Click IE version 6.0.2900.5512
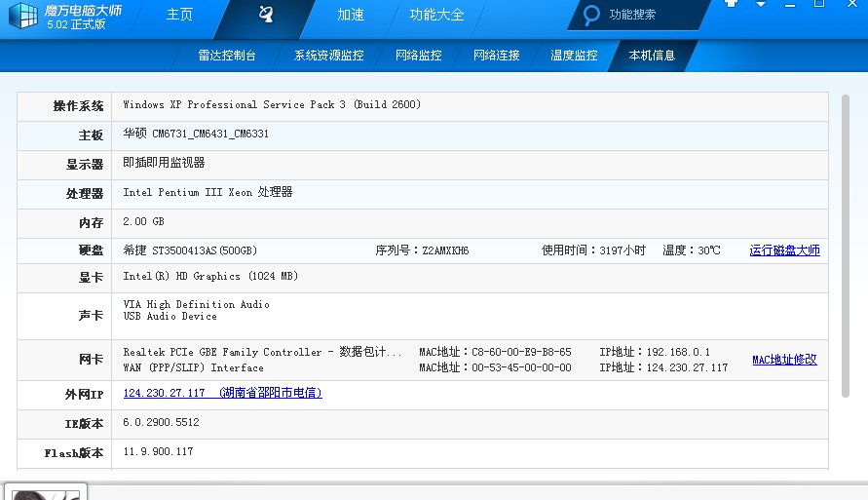868x500 pixels. click(x=161, y=422)
